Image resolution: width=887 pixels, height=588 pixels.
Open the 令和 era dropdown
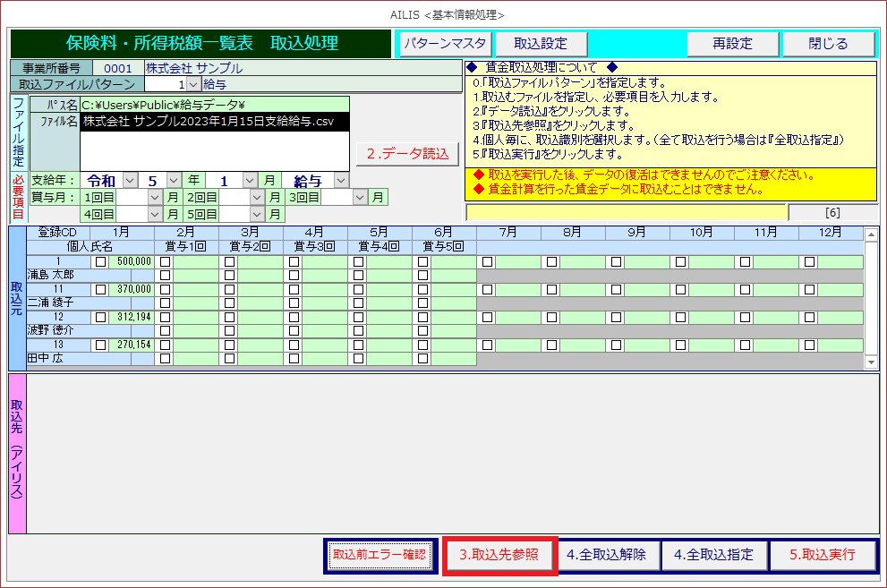(x=130, y=180)
